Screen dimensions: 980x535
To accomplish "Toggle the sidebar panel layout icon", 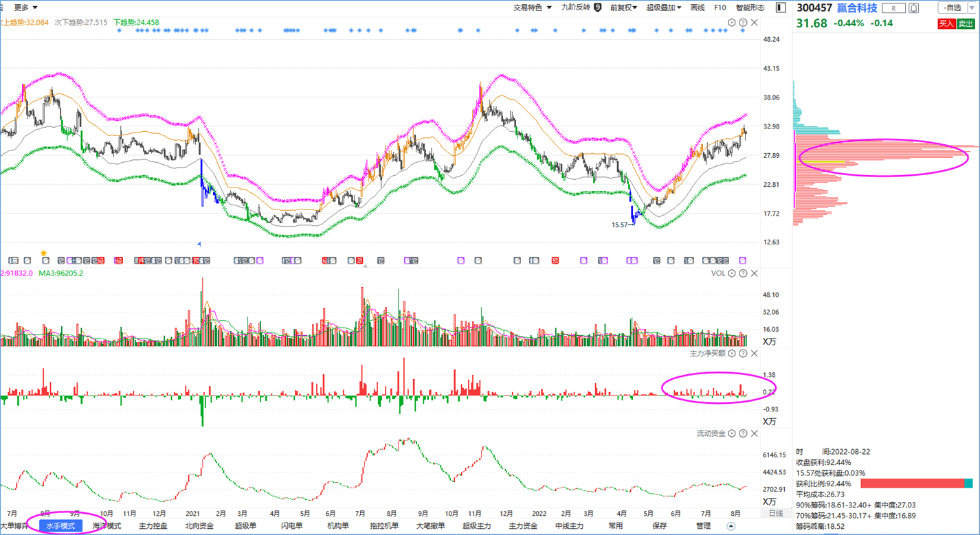I will [781, 8].
